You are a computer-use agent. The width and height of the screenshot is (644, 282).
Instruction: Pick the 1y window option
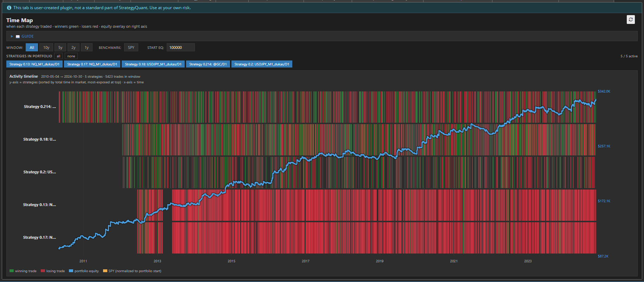[x=87, y=47]
